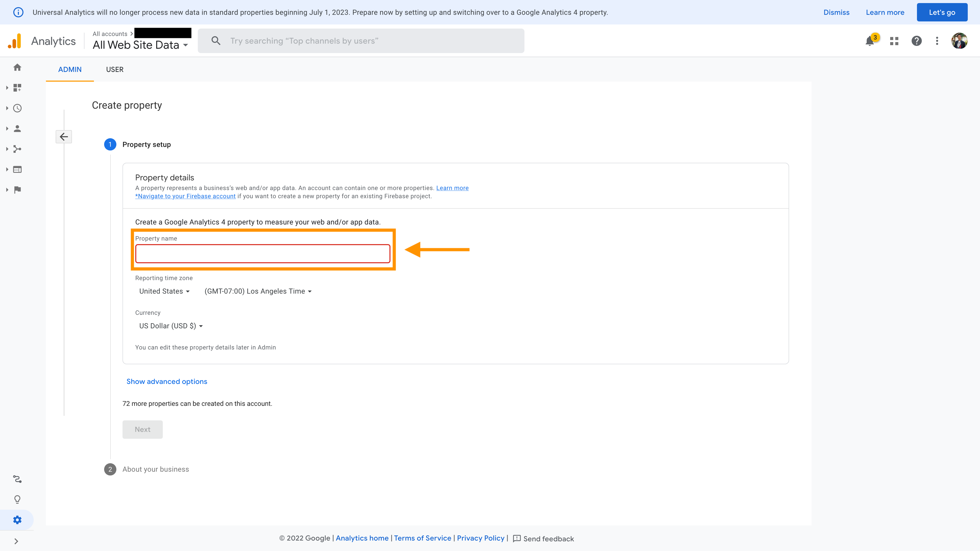This screenshot has width=980, height=551.
Task: Open Realtime clock sidebar icon
Action: [x=17, y=108]
